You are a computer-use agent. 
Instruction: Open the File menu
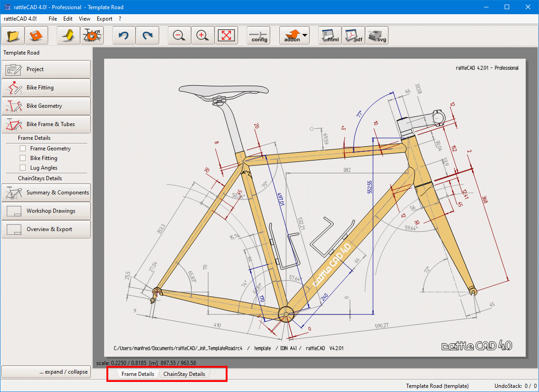coord(53,18)
